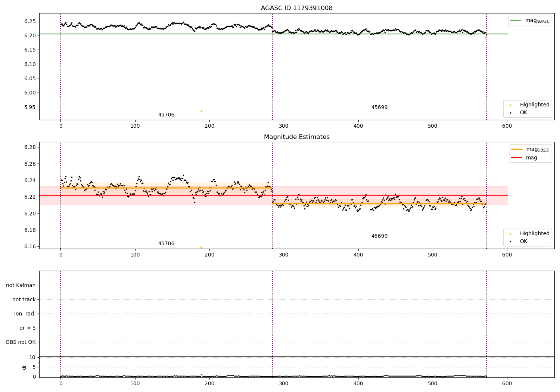Click the 'OBS not OK' axis label
560x392 pixels.
click(21, 342)
